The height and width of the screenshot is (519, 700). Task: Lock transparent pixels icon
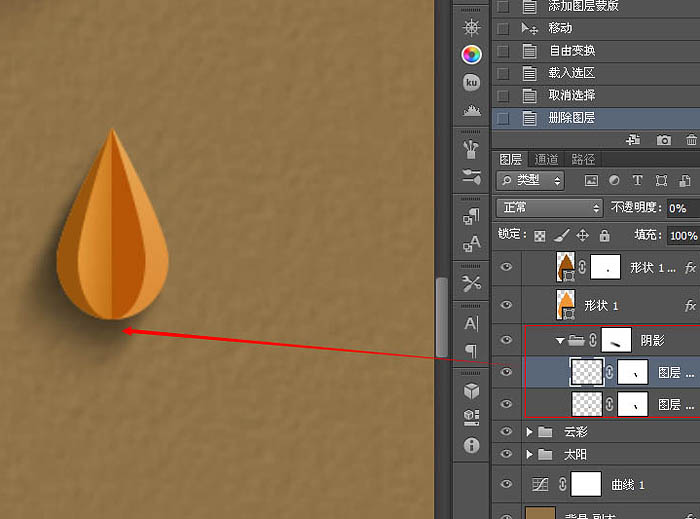pyautogui.click(x=540, y=236)
